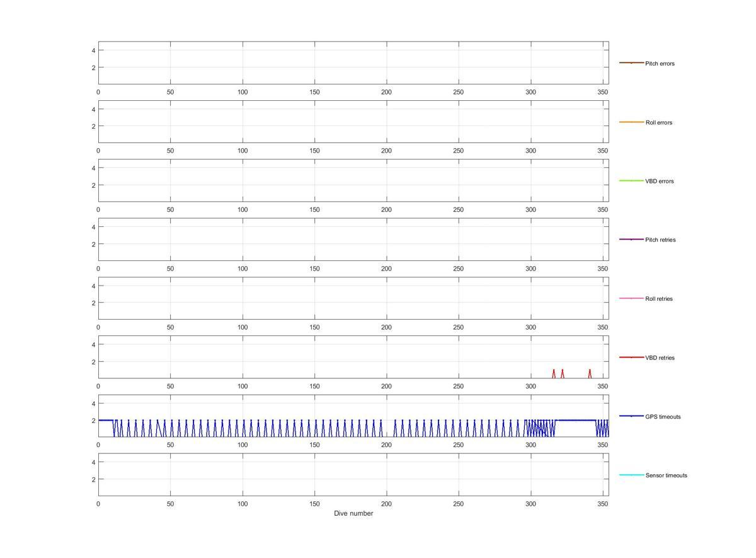Screen dimensions: 756x558
Task: Click the first red VBD retries spike
Action: (x=554, y=373)
